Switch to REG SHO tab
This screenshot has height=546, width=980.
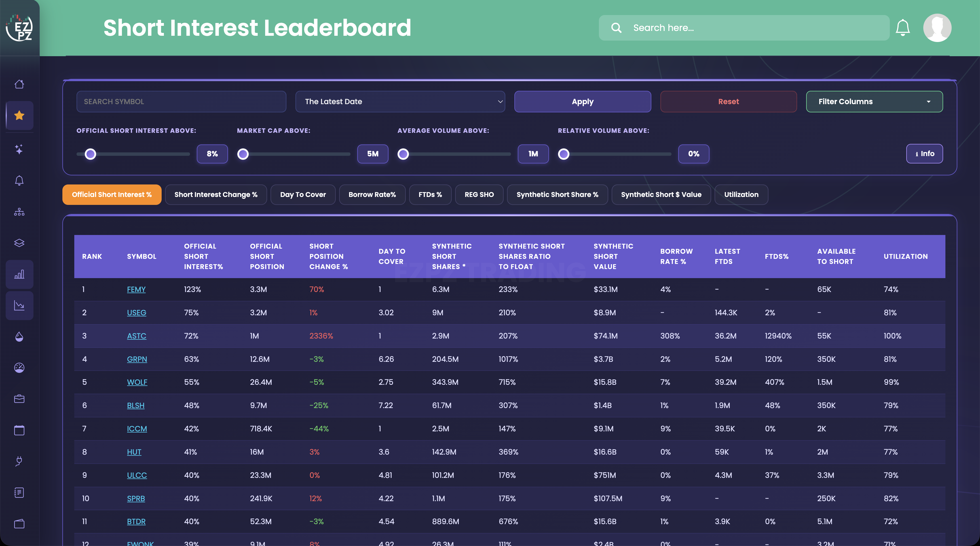[x=479, y=195]
